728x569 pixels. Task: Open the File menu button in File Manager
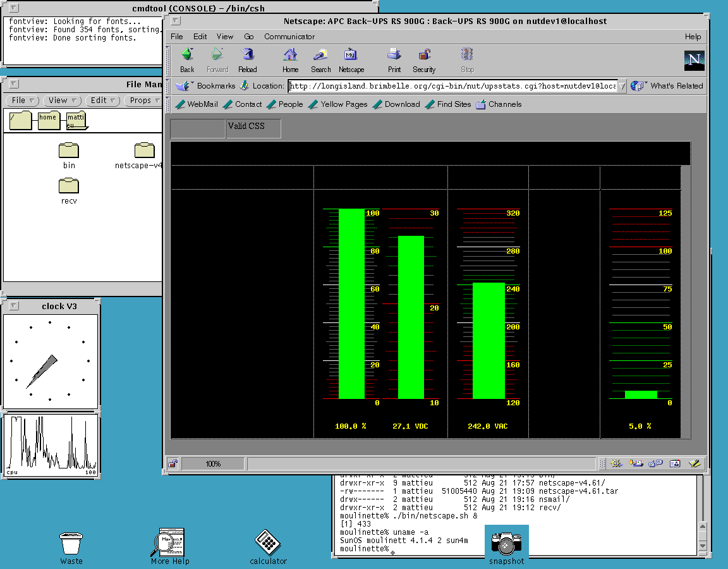pos(21,101)
